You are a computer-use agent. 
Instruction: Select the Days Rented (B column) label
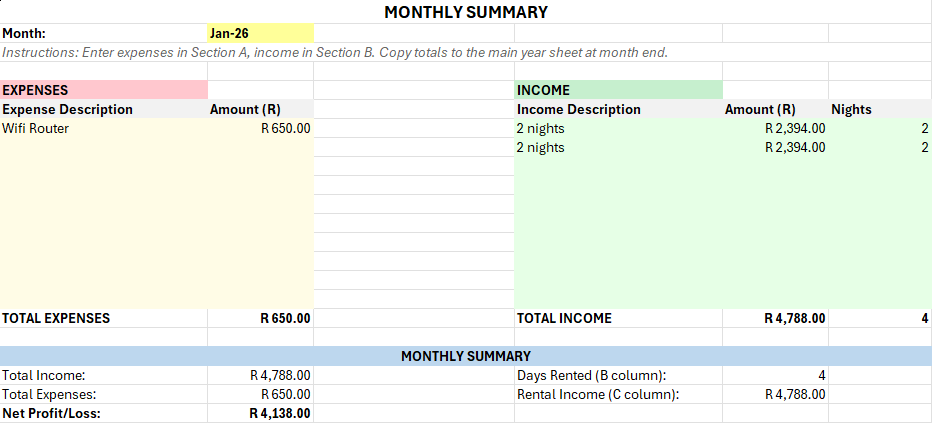point(592,375)
